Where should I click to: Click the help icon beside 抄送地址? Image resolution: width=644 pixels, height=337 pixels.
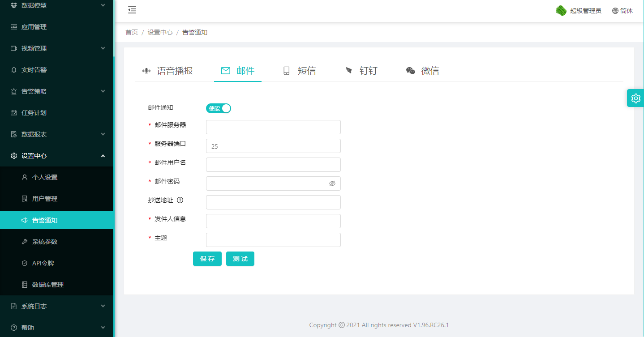pyautogui.click(x=180, y=200)
